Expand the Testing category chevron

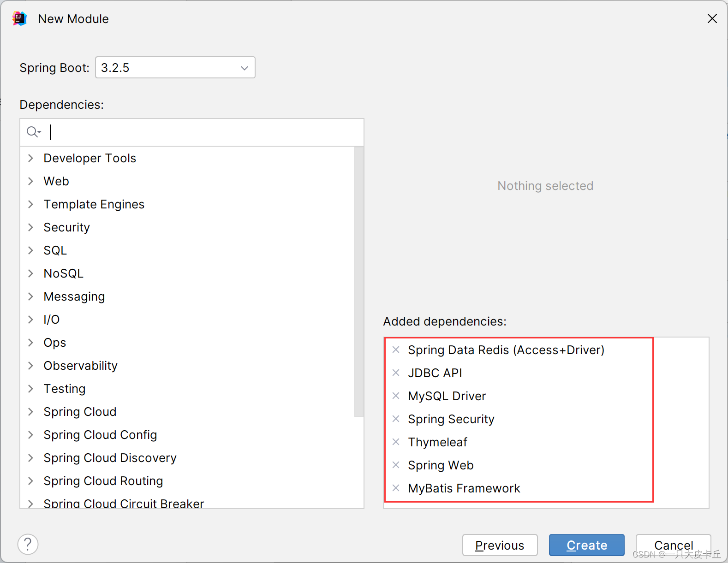tap(30, 389)
